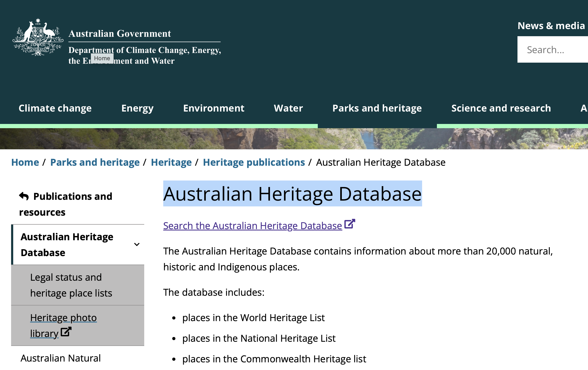Screen dimensions: 588x370
Task: Open the Climate change menu
Action: [x=55, y=108]
